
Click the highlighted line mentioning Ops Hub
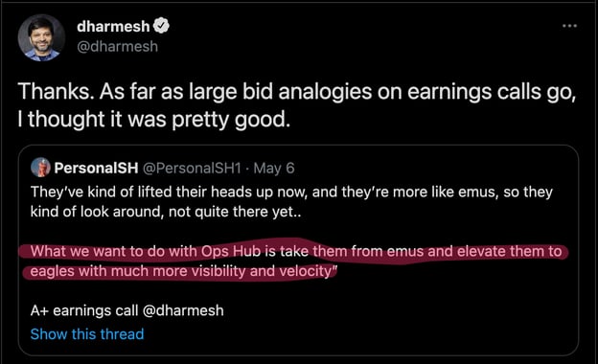[296, 252]
